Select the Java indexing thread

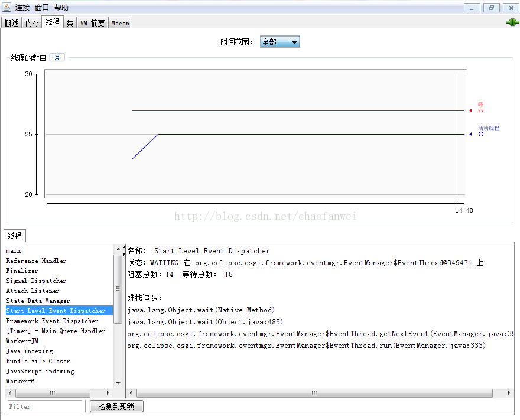[59, 351]
